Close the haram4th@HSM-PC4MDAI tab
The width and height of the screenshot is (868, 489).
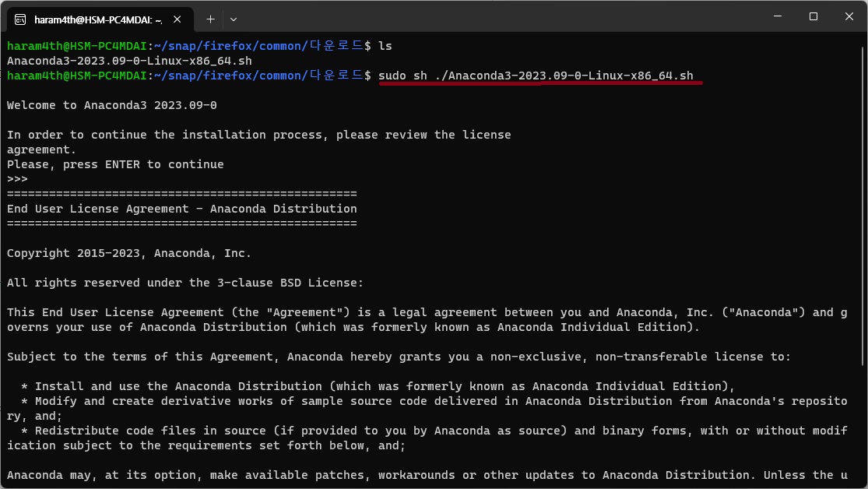[177, 19]
